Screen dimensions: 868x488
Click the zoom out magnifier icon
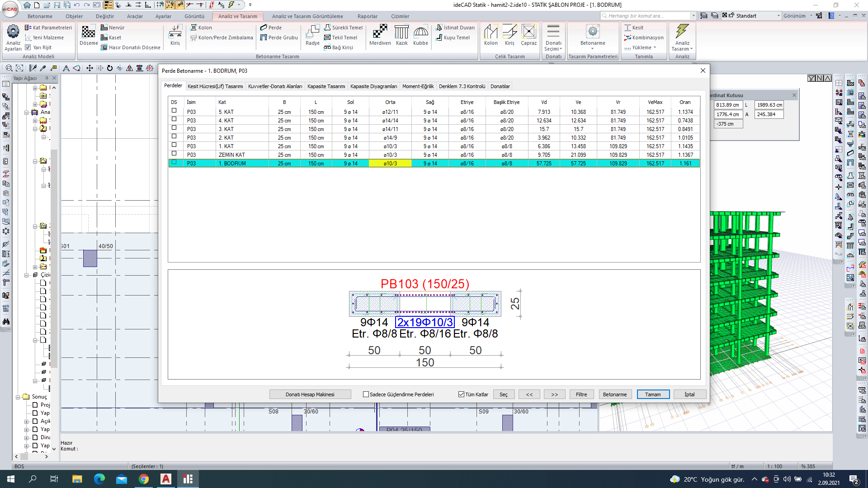coord(9,68)
